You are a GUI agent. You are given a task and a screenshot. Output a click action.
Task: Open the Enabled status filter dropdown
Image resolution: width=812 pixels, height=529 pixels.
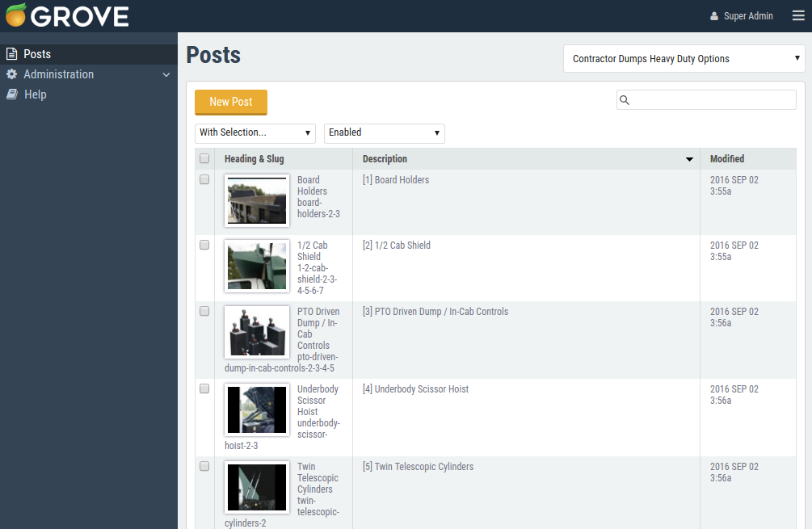pyautogui.click(x=384, y=132)
